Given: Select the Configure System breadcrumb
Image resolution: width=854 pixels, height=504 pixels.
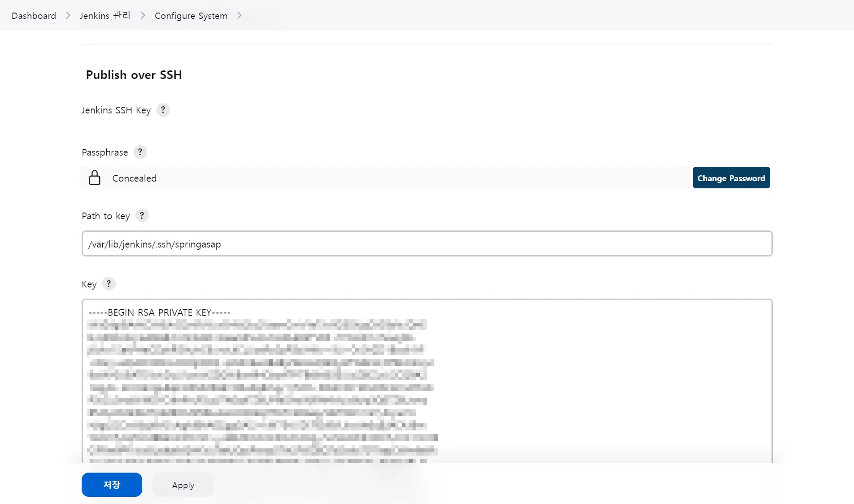Looking at the screenshot, I should point(191,16).
